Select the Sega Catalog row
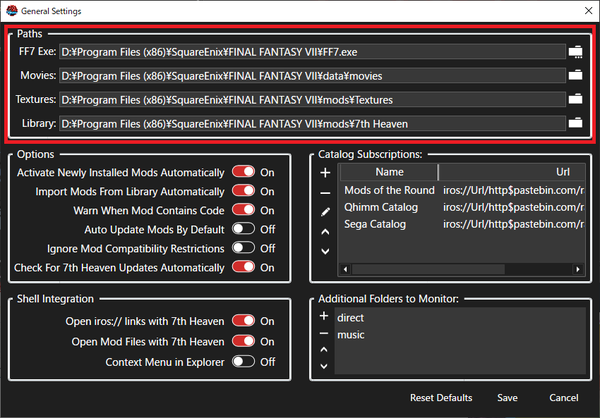600x418 pixels. [x=375, y=224]
